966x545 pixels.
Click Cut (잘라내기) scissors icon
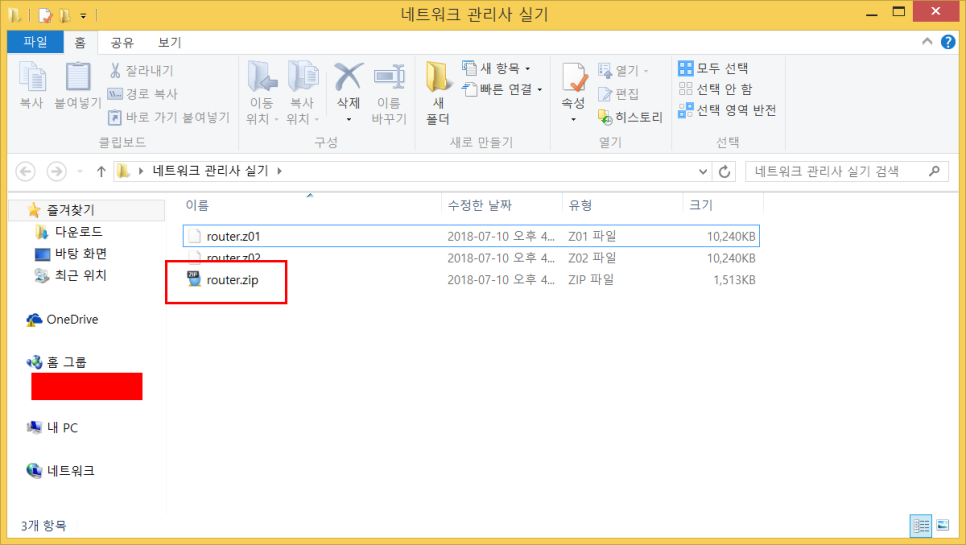pyautogui.click(x=115, y=70)
